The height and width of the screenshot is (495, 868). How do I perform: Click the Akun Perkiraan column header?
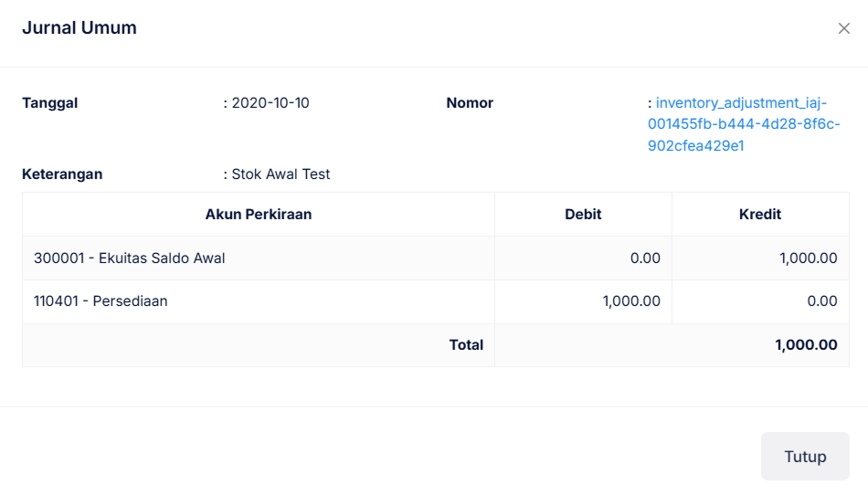(x=259, y=215)
